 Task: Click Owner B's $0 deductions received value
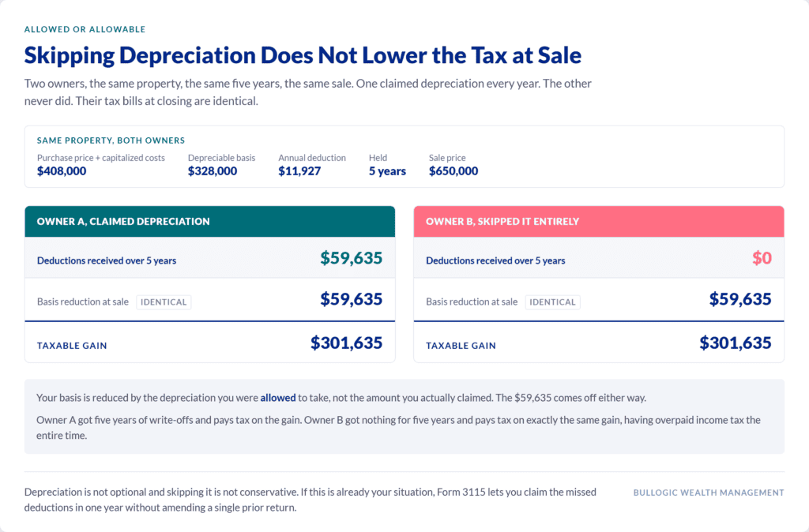tap(762, 258)
